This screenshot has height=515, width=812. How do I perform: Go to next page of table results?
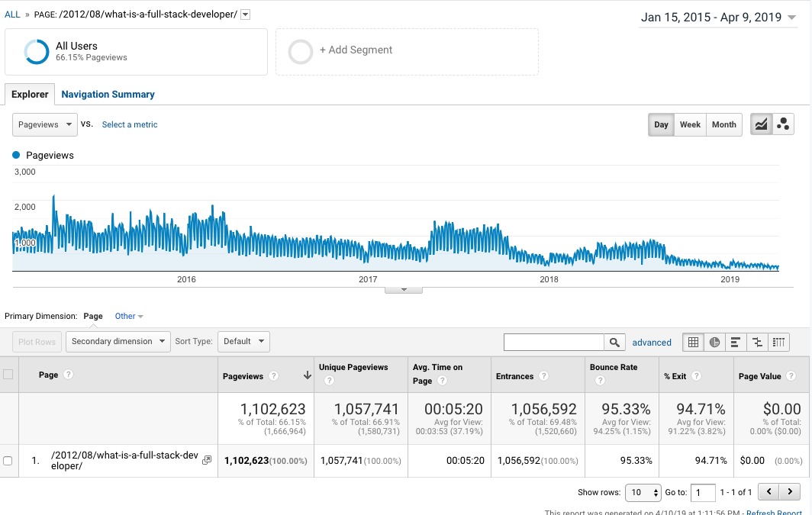pyautogui.click(x=790, y=492)
